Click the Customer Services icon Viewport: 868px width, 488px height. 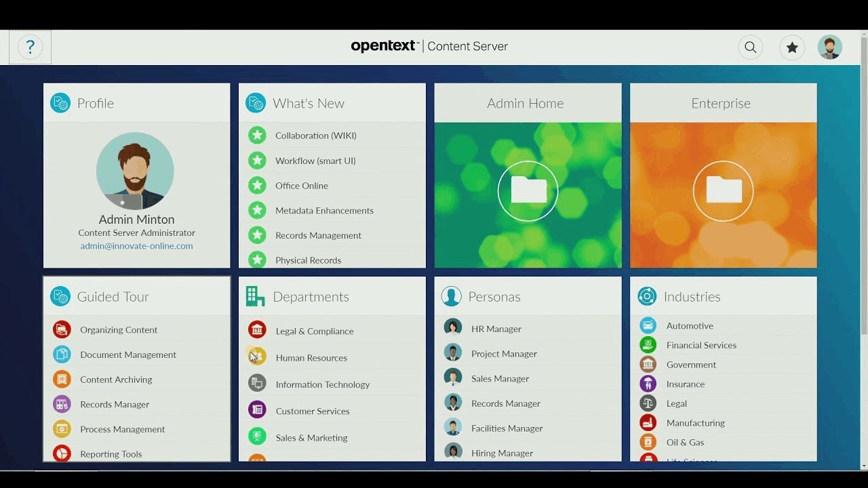click(257, 409)
